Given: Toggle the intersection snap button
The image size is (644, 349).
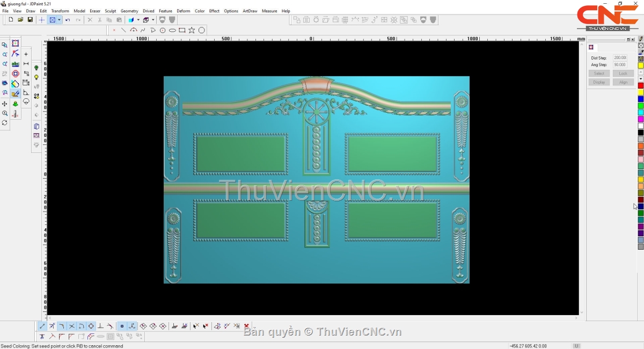Looking at the screenshot, I should [x=71, y=326].
